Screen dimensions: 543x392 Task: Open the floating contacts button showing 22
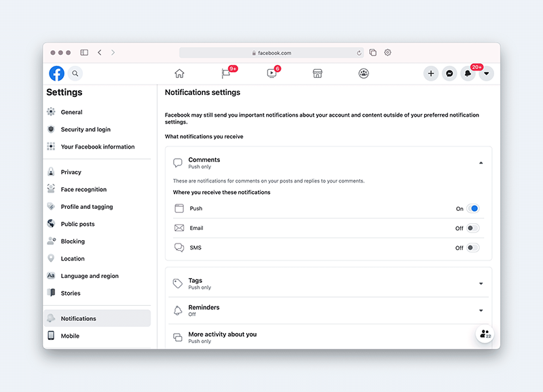pyautogui.click(x=485, y=334)
